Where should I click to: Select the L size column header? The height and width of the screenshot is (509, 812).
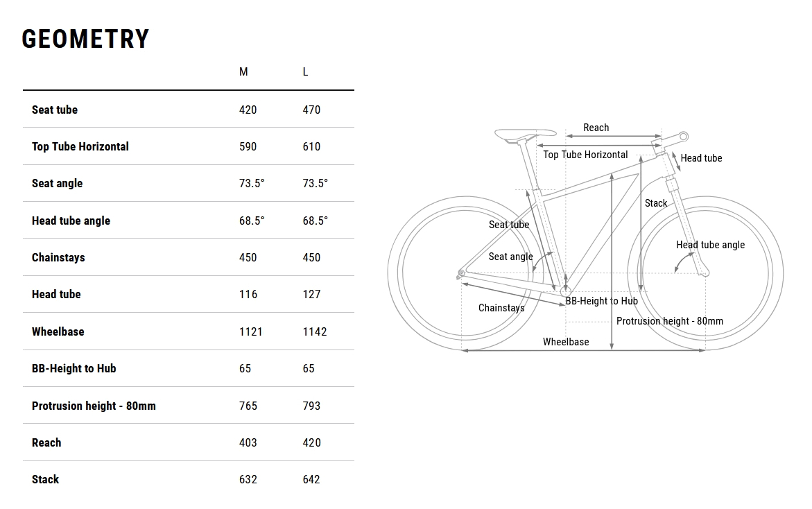[305, 72]
